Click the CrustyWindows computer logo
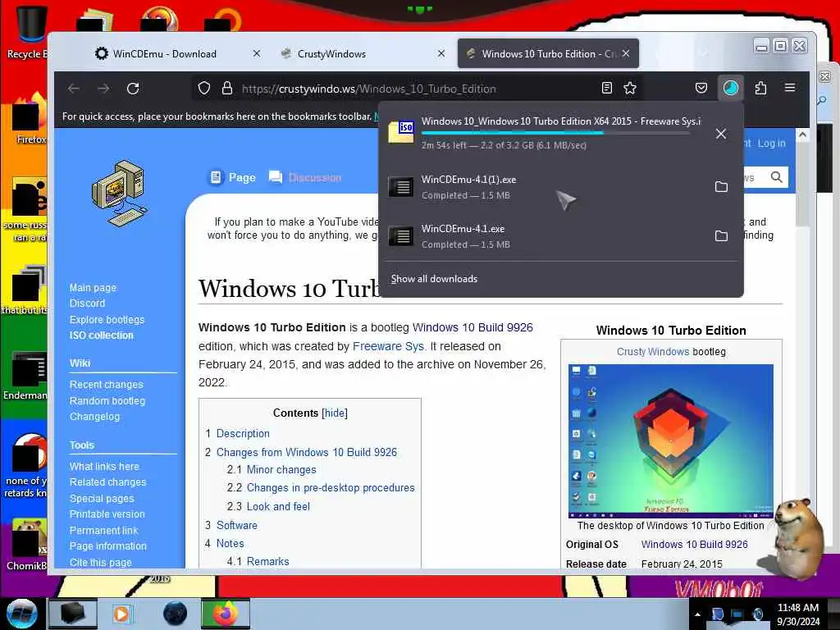This screenshot has width=840, height=630. [x=120, y=194]
